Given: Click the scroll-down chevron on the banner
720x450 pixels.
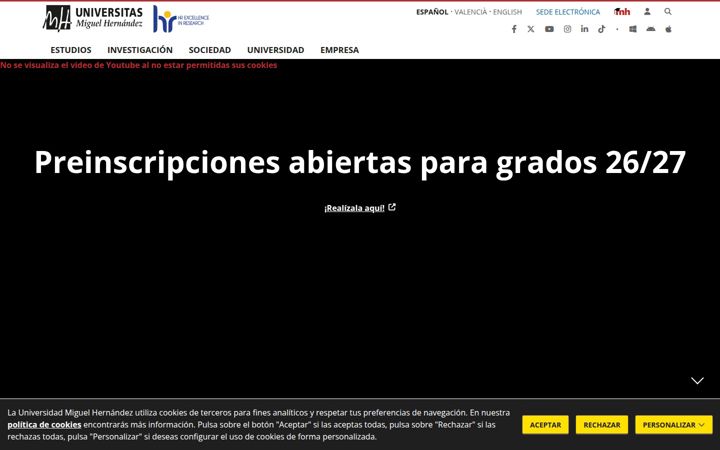Looking at the screenshot, I should (x=697, y=381).
